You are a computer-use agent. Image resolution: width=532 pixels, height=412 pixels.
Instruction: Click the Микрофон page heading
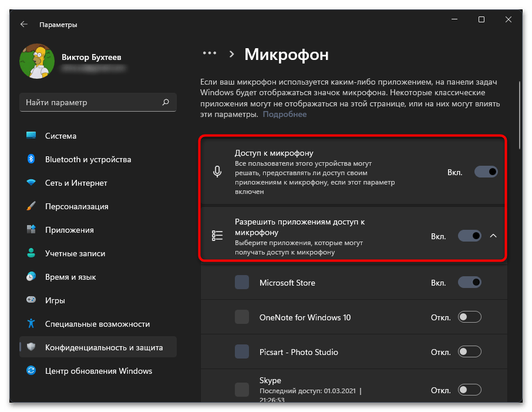tap(287, 54)
